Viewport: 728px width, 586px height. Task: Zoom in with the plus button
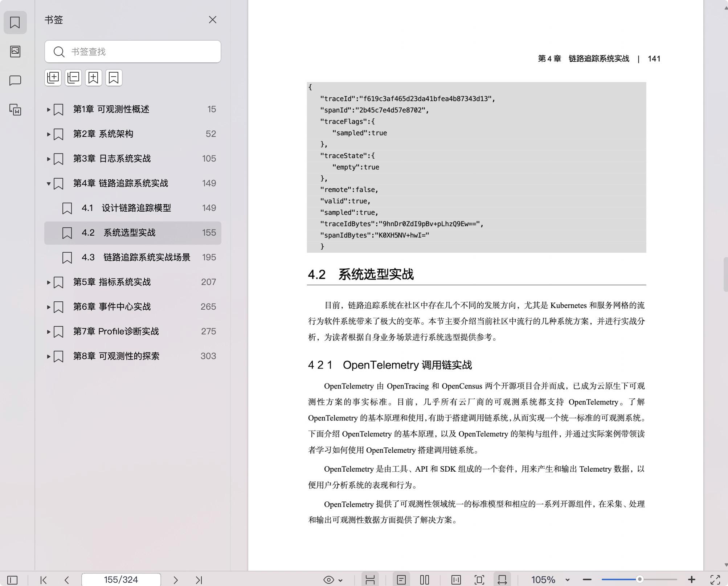pyautogui.click(x=692, y=580)
